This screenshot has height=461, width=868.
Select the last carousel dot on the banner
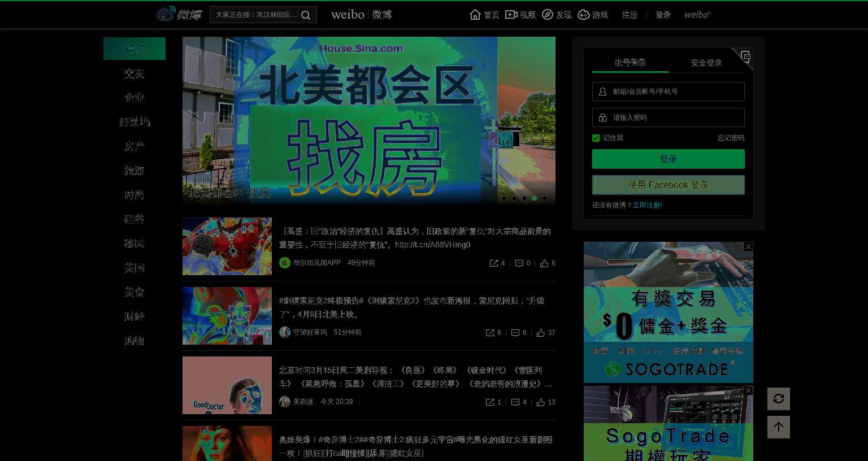(545, 198)
